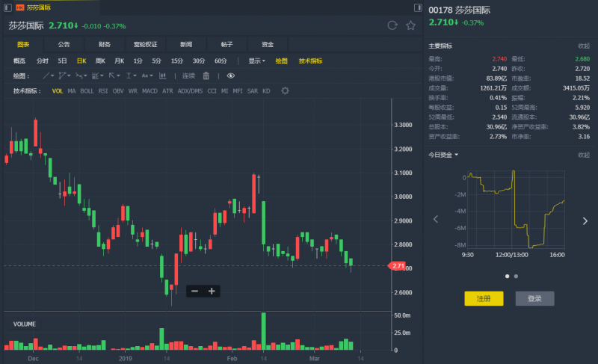The width and height of the screenshot is (598, 364).
Task: Open the 显示 dropdown
Action: pos(256,61)
